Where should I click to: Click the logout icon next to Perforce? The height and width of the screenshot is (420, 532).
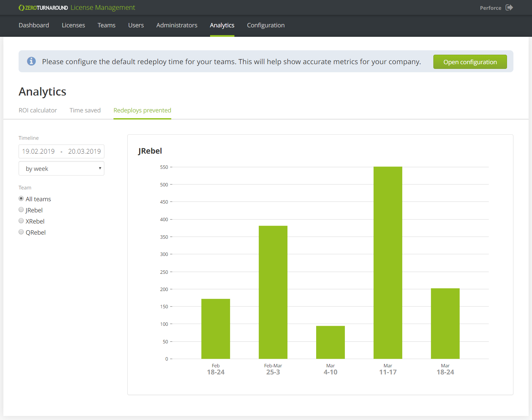(509, 7)
